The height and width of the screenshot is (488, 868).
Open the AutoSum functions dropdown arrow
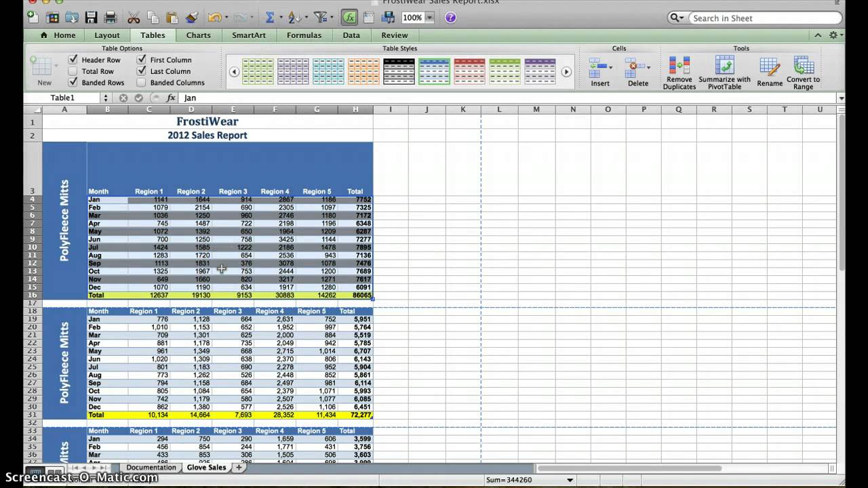click(280, 18)
